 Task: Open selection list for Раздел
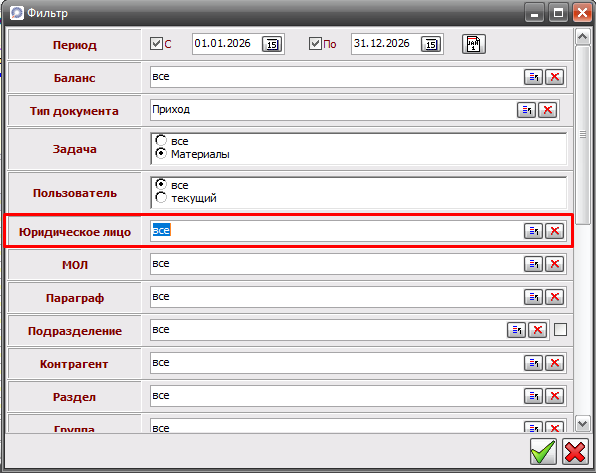[x=533, y=396]
